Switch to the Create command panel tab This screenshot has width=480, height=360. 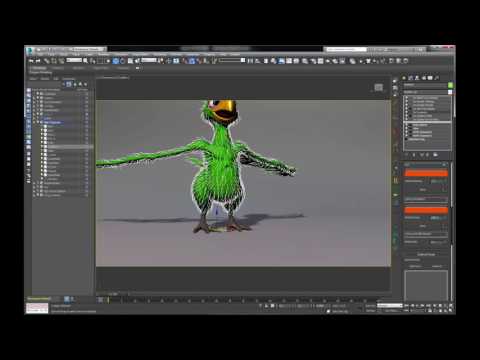pyautogui.click(x=404, y=78)
